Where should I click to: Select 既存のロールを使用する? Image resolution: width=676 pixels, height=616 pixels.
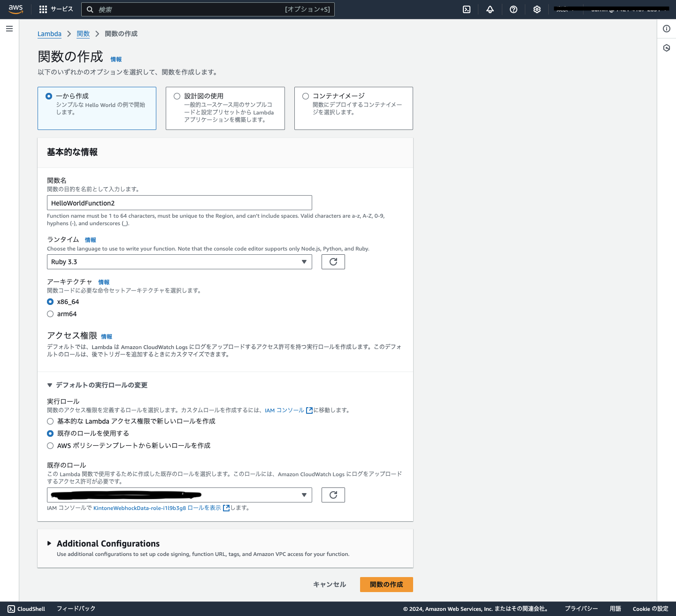click(50, 433)
